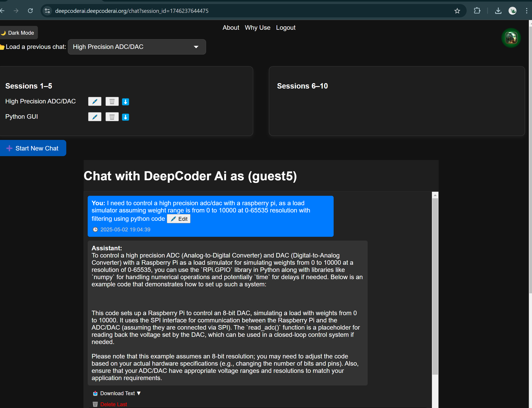Click the chat scrollbar up arrow
This screenshot has width=532, height=408.
435,195
